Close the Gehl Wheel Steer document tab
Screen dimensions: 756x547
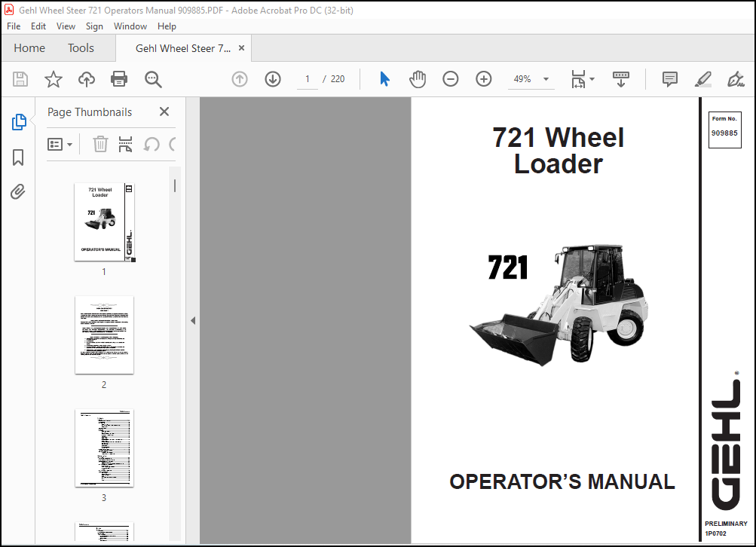click(241, 48)
